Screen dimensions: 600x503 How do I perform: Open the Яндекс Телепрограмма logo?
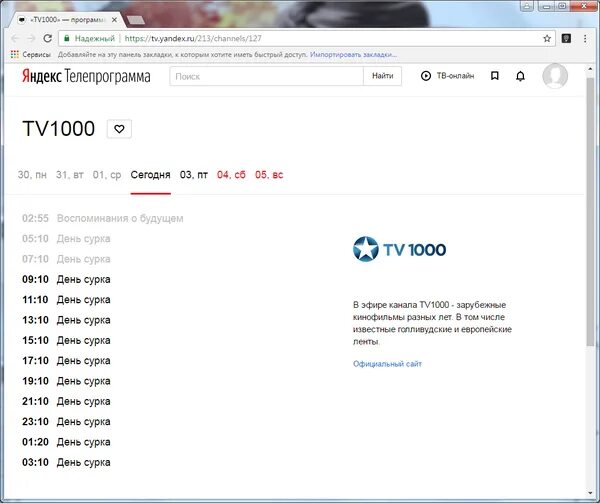tap(86, 76)
